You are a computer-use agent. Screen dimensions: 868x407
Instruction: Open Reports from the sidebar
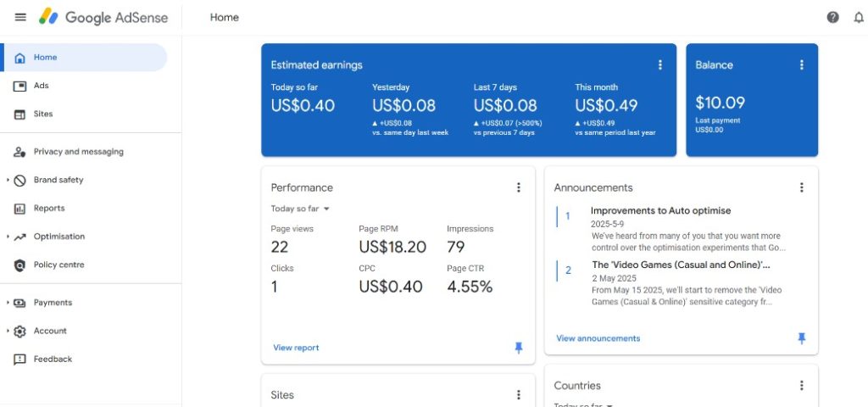[x=48, y=209]
